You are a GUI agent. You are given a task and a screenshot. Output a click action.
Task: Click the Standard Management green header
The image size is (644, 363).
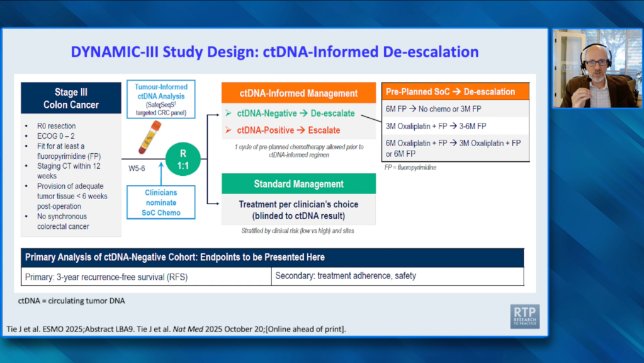(298, 184)
